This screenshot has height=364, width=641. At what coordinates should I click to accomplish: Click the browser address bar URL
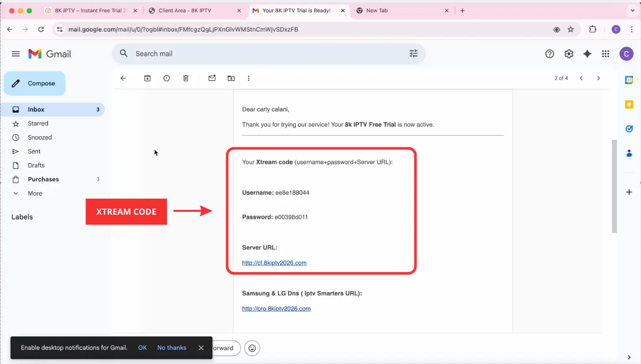[x=183, y=29]
